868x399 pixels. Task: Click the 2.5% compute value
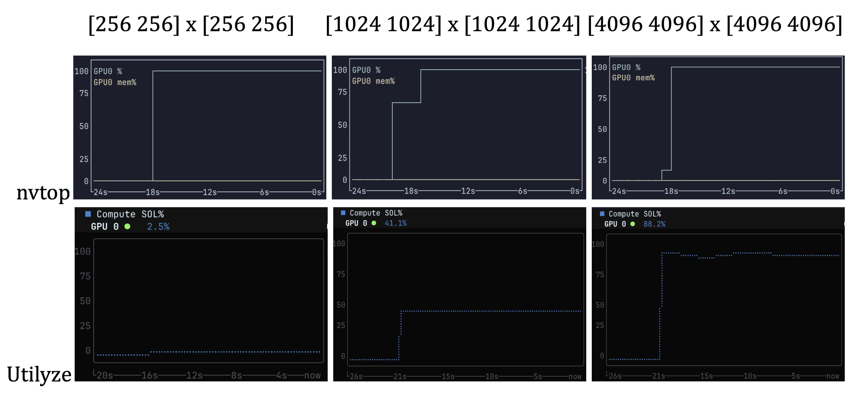pyautogui.click(x=158, y=227)
